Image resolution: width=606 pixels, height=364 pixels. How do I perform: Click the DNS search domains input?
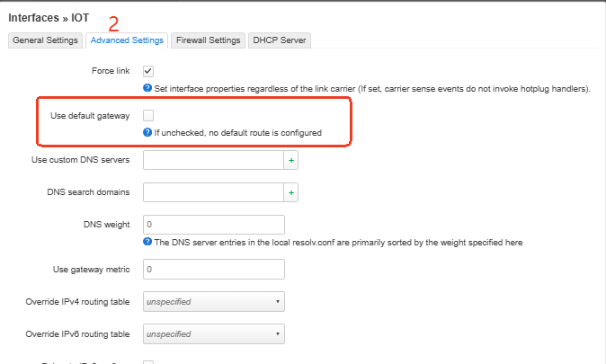pos(213,192)
